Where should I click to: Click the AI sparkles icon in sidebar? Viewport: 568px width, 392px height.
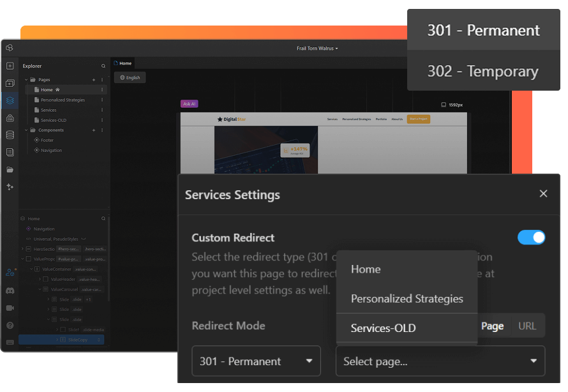click(10, 186)
